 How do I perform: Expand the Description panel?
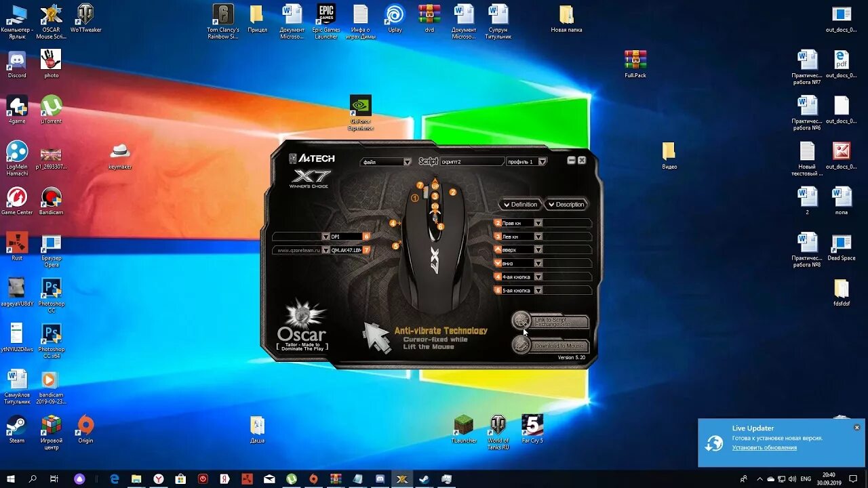click(x=566, y=204)
